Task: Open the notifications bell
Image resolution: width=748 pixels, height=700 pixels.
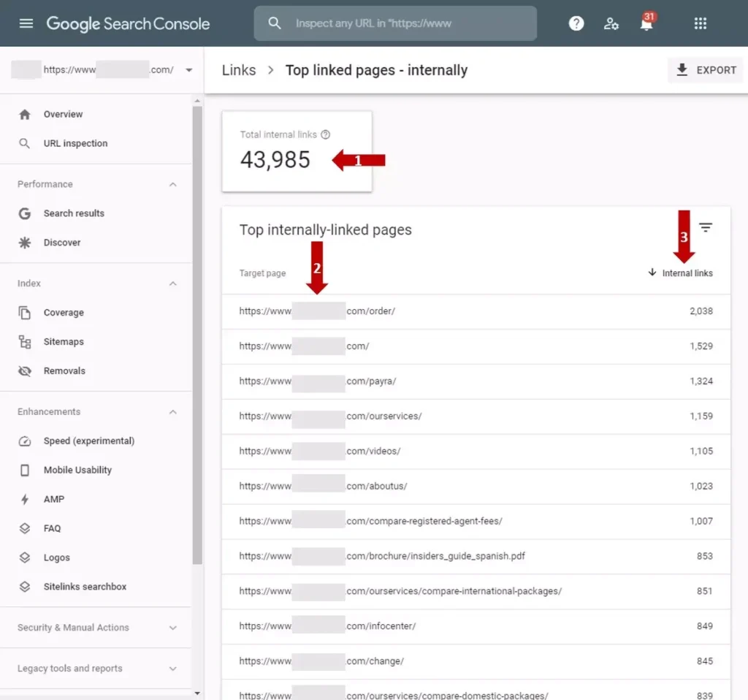Action: (647, 23)
